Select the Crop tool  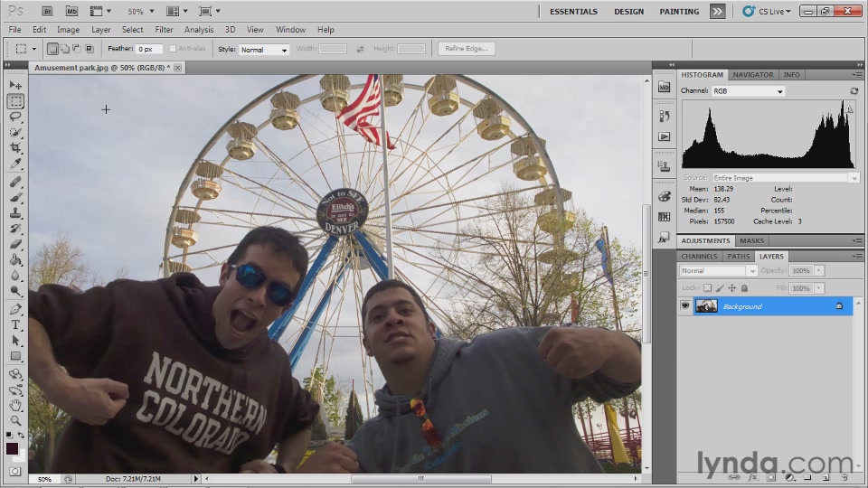pyautogui.click(x=15, y=147)
